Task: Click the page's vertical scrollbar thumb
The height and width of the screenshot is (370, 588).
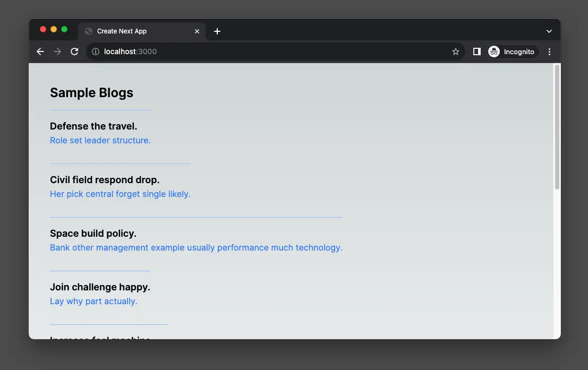Action: [557, 127]
